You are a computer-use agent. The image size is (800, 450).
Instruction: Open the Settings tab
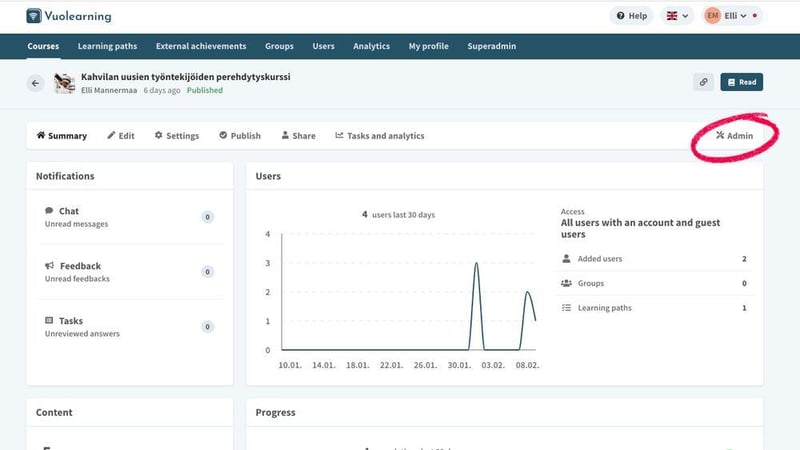tap(177, 136)
